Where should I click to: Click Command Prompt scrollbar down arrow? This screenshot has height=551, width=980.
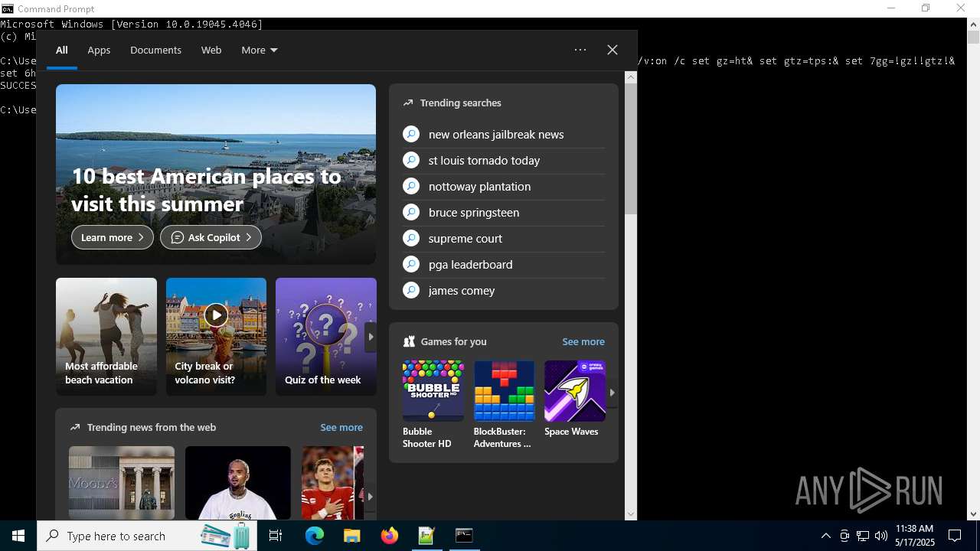pyautogui.click(x=973, y=514)
